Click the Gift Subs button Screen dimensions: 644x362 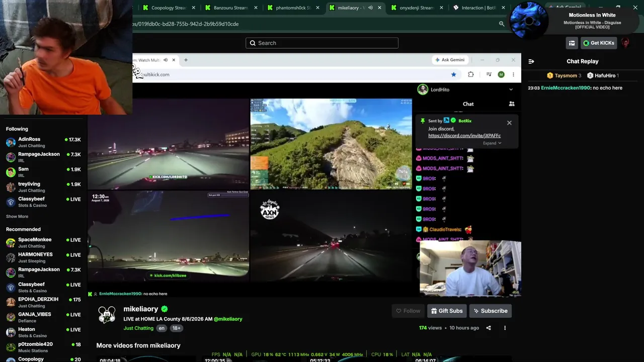coord(447,311)
